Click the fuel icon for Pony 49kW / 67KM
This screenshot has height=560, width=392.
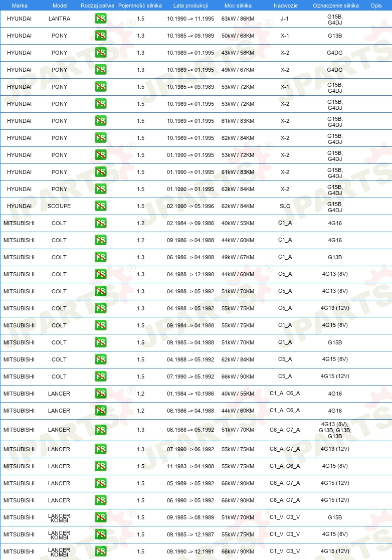coord(101,70)
